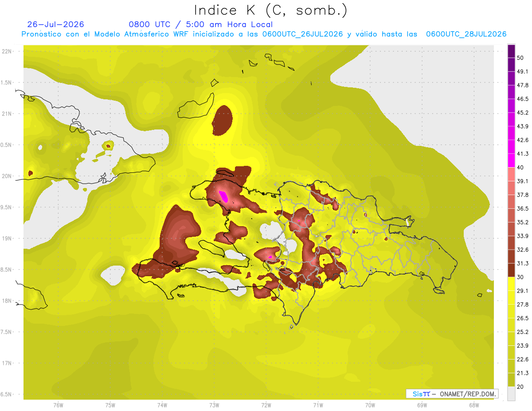Click the title 'Indice K (C, somb.)'
Viewport: 532px width, 411px height.
[x=271, y=11]
